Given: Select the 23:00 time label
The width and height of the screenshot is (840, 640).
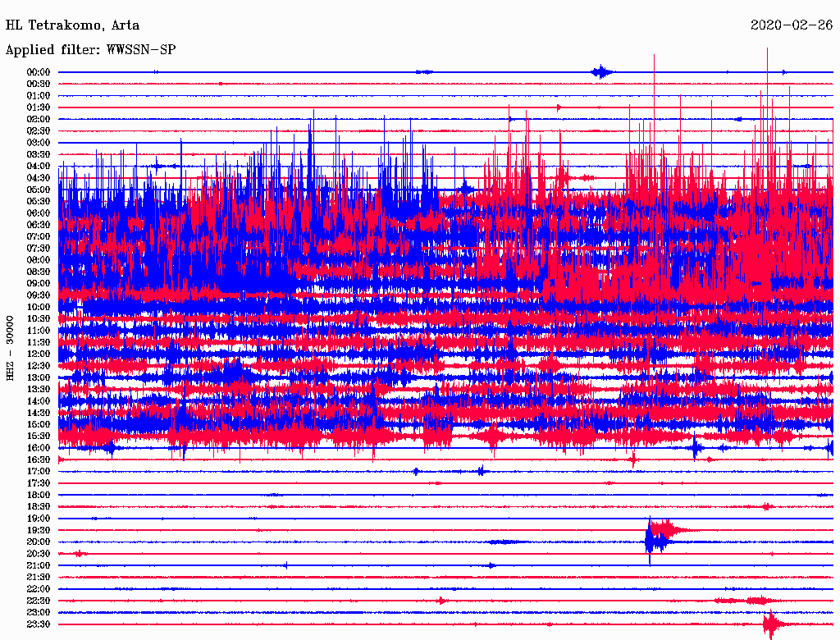Looking at the screenshot, I should [39, 612].
